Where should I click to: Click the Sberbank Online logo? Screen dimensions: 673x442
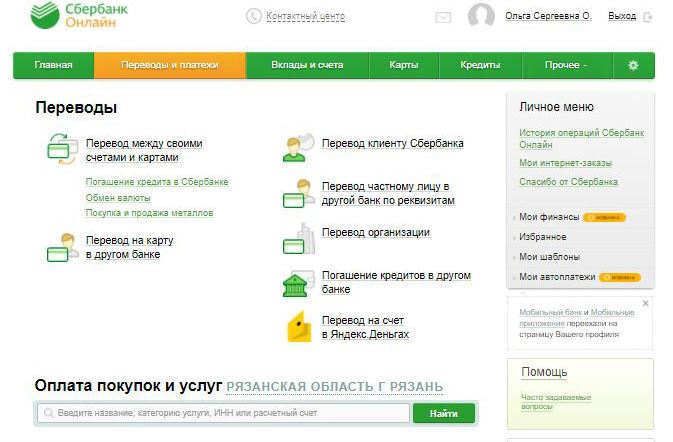pyautogui.click(x=79, y=15)
